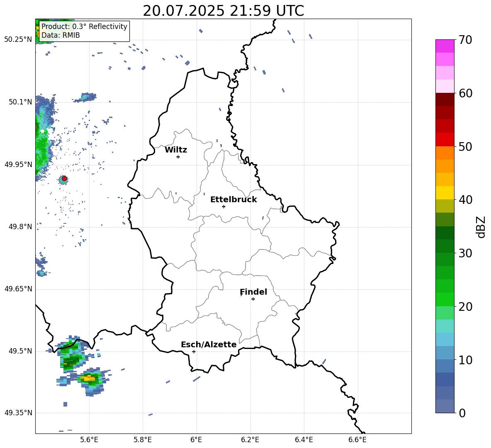Click the 50.25°N latitude tick label

tap(18, 40)
